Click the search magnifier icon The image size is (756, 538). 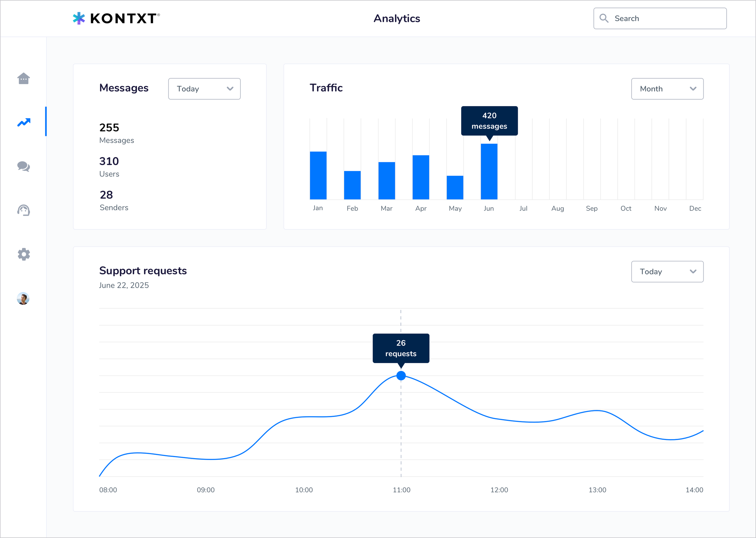tap(604, 18)
